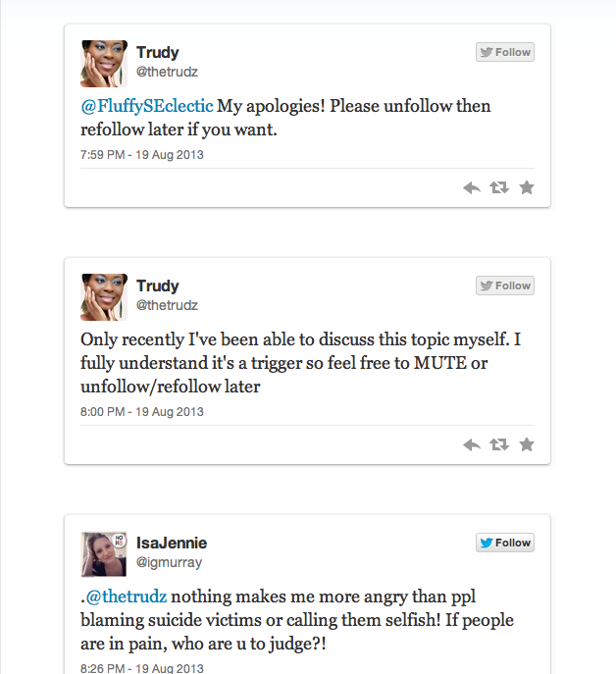Follow IsaJennie with the blue Follow button
The image size is (616, 674).
point(505,543)
